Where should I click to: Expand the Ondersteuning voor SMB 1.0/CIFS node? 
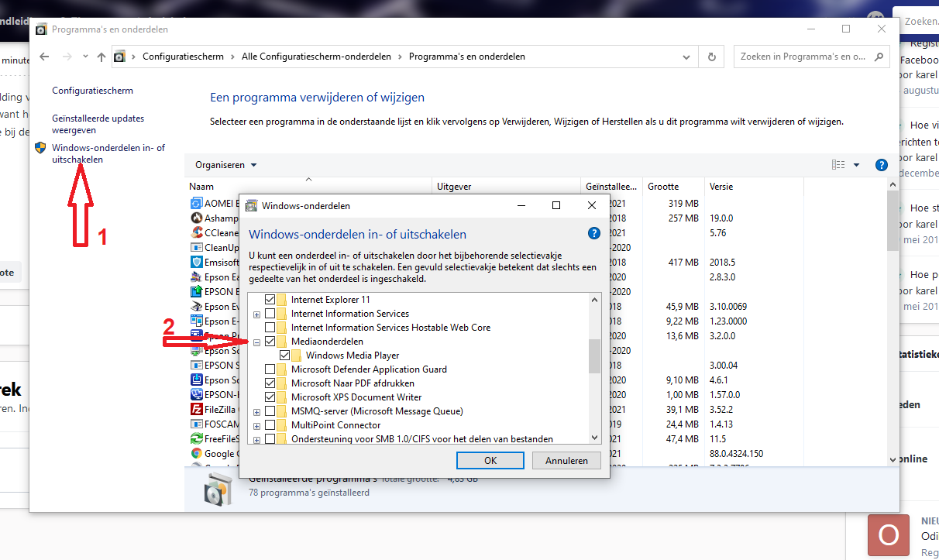256,440
